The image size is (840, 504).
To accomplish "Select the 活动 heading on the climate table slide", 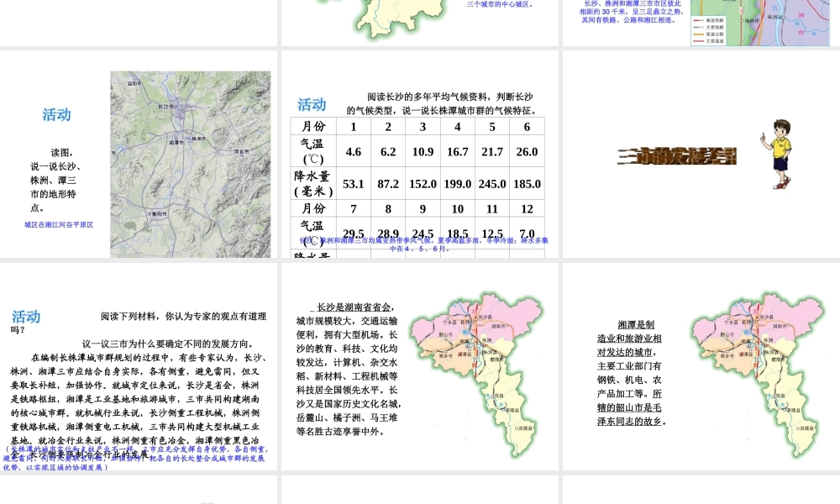I will pos(312,104).
